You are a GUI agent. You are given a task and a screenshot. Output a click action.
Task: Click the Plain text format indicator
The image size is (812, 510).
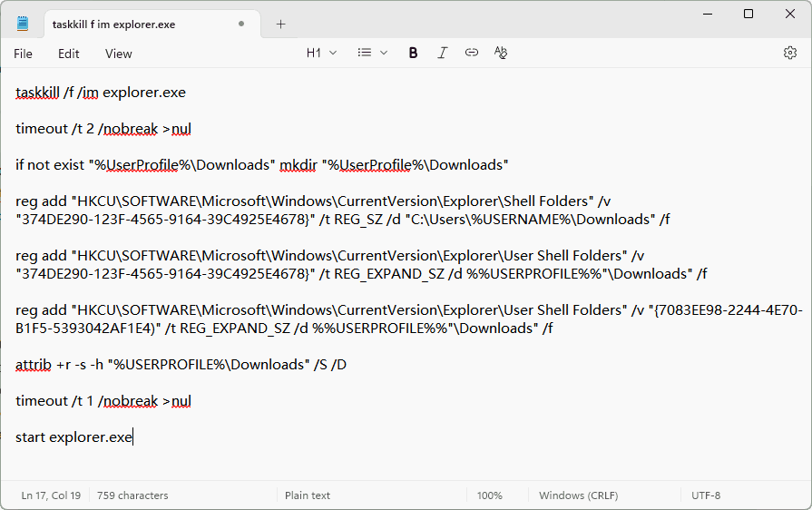point(308,495)
